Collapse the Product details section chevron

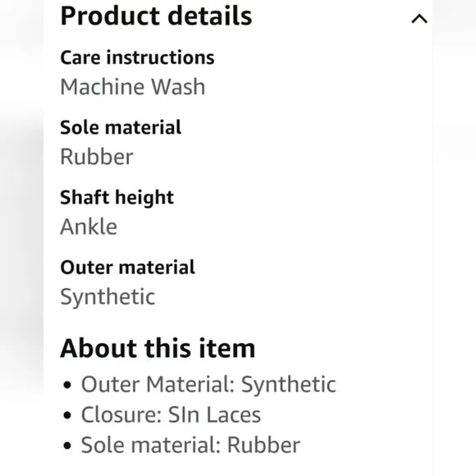click(419, 19)
